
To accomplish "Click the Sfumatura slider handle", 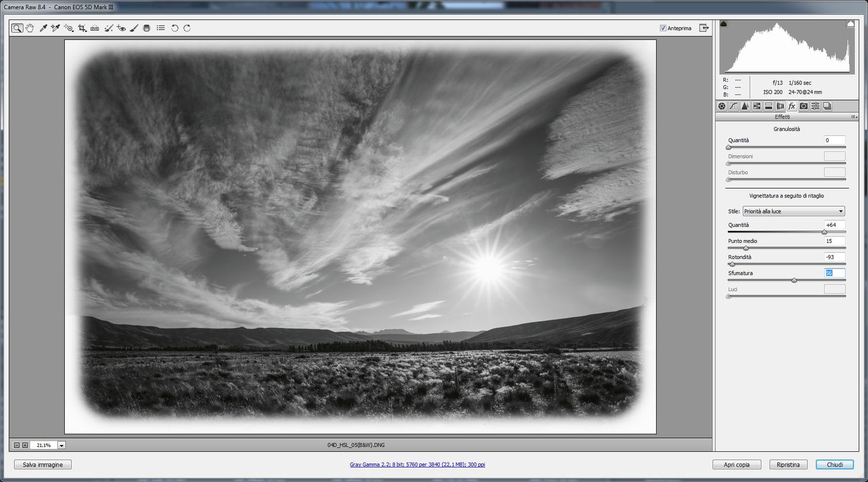I will 794,280.
